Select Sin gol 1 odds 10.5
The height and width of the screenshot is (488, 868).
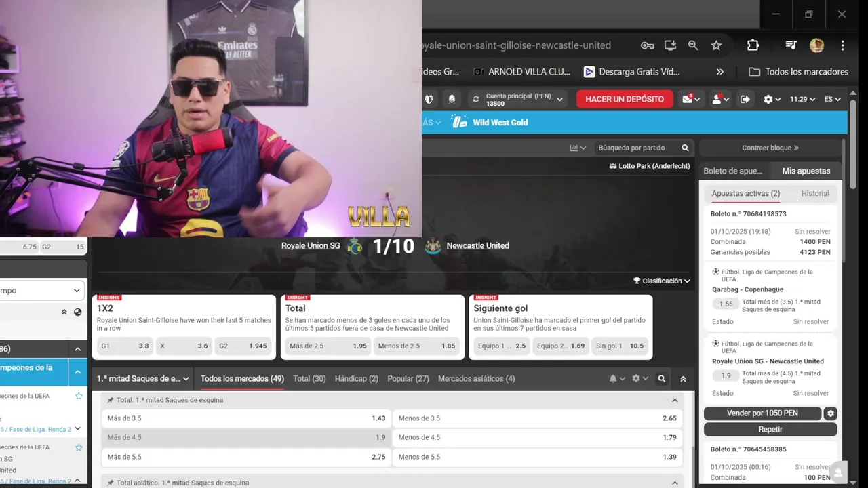(619, 346)
